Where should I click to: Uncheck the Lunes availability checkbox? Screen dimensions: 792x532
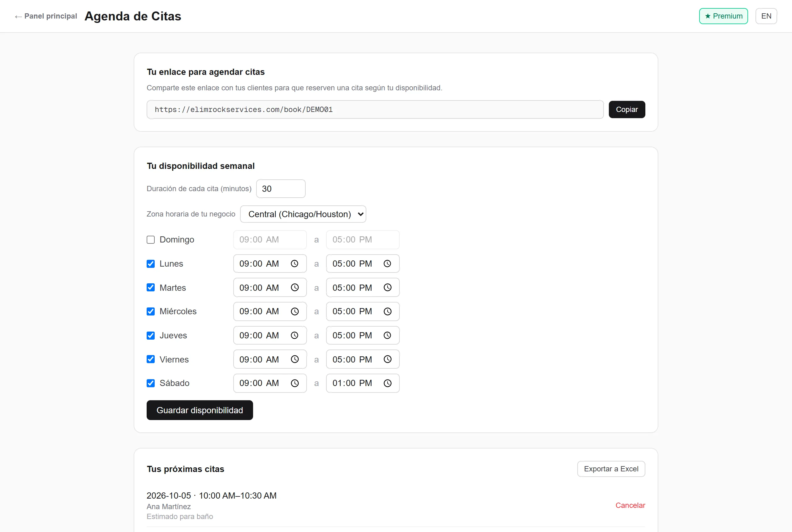click(x=151, y=264)
